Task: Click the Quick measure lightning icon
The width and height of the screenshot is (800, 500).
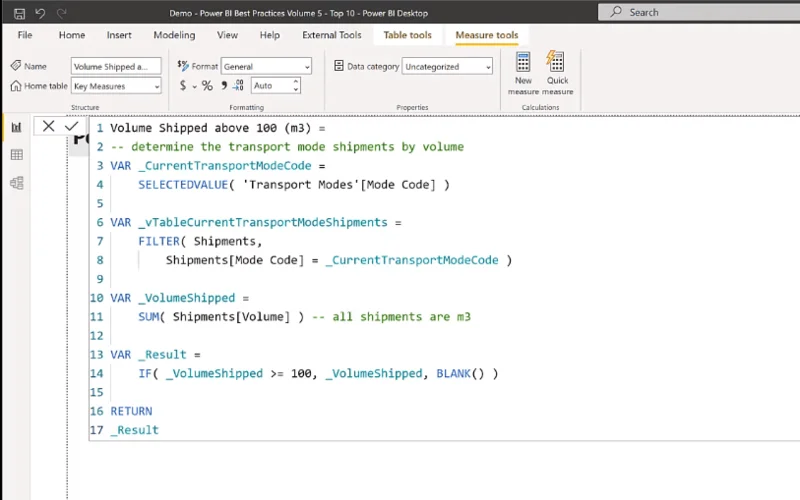Action: point(556,61)
